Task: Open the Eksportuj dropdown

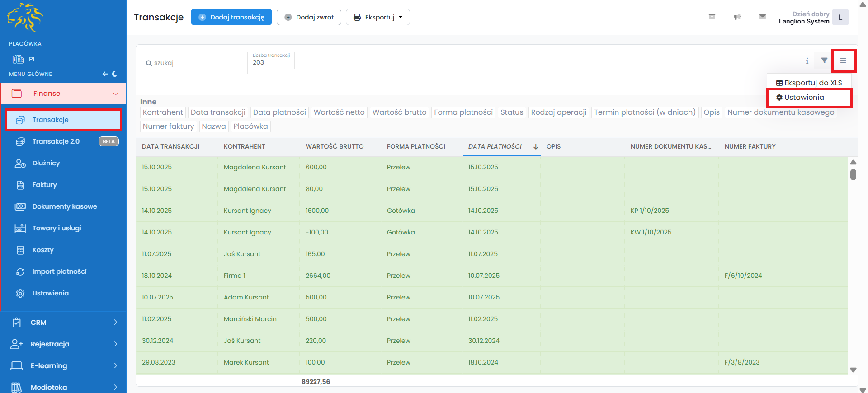Action: pyautogui.click(x=377, y=17)
